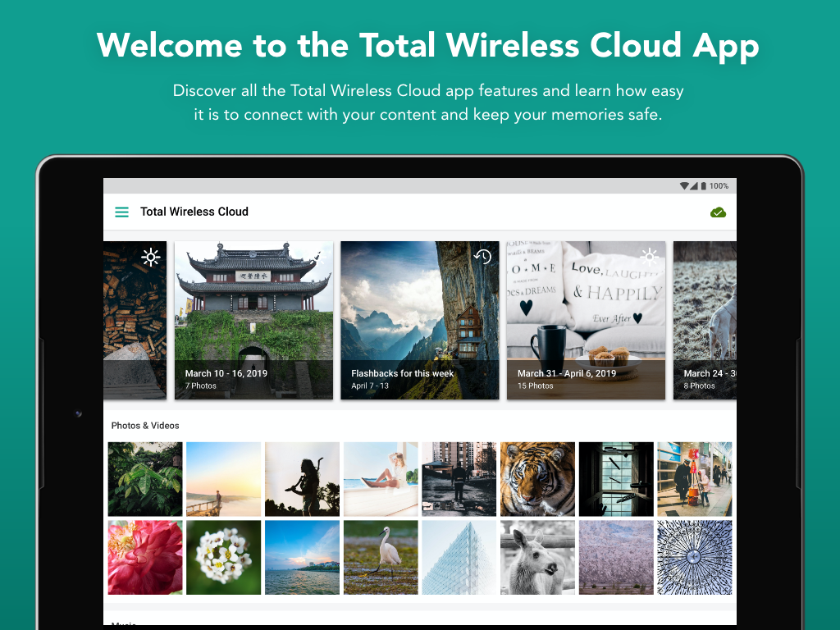Select the Total Wireless Cloud title
The image size is (840, 630).
coord(194,212)
